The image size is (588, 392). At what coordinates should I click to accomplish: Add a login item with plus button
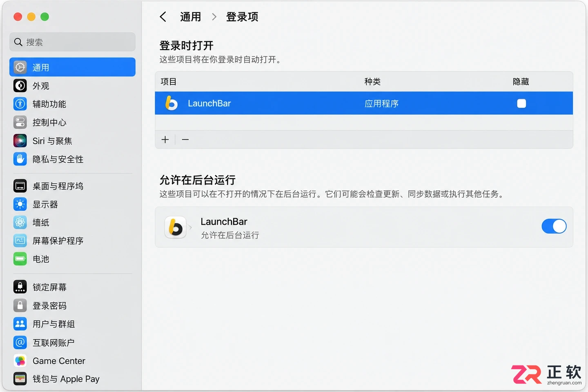pyautogui.click(x=165, y=140)
